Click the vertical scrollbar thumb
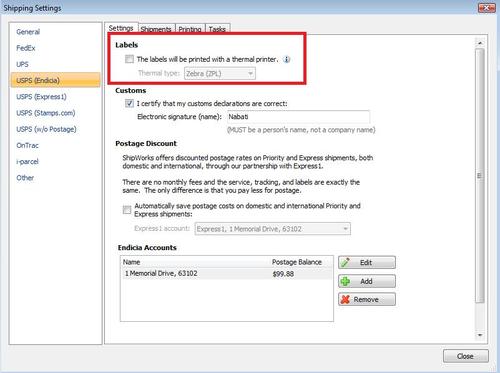 [x=480, y=176]
